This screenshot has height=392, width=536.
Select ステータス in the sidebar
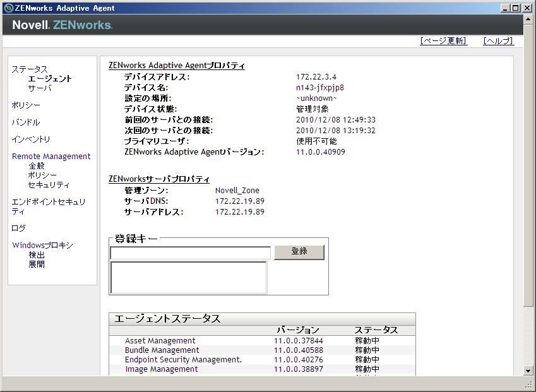point(30,69)
